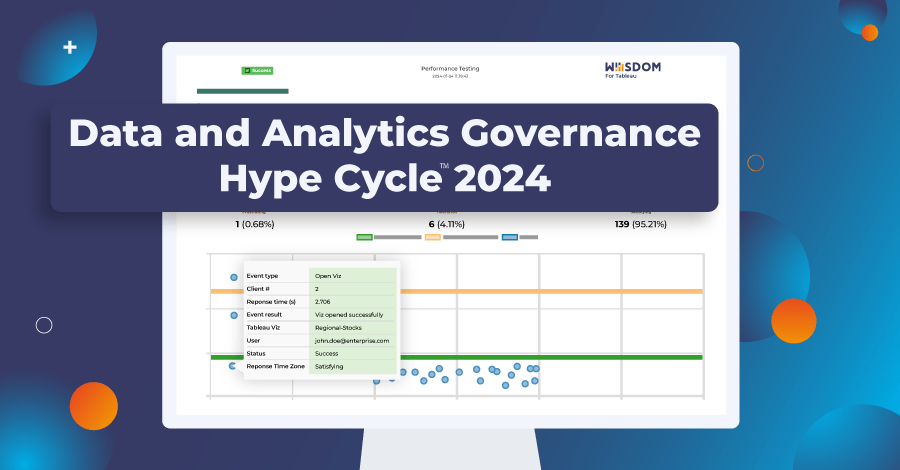
Task: Click the Reponse Time Zone label
Action: [x=276, y=366]
